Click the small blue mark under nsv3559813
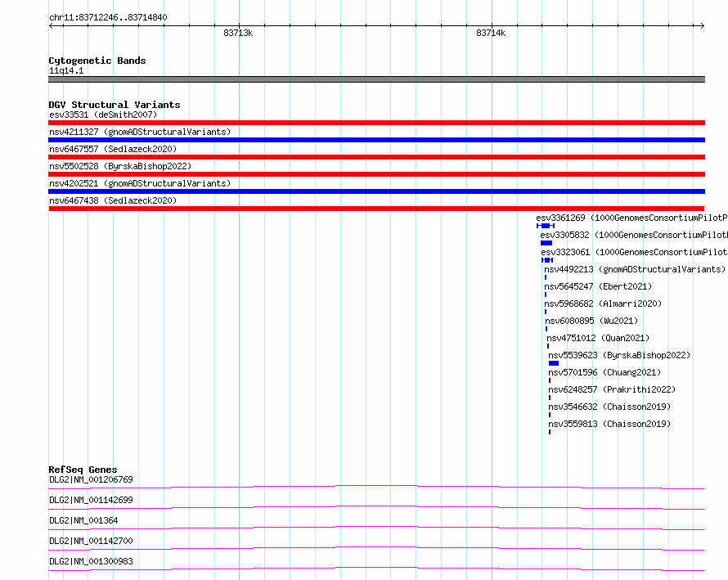 click(550, 432)
